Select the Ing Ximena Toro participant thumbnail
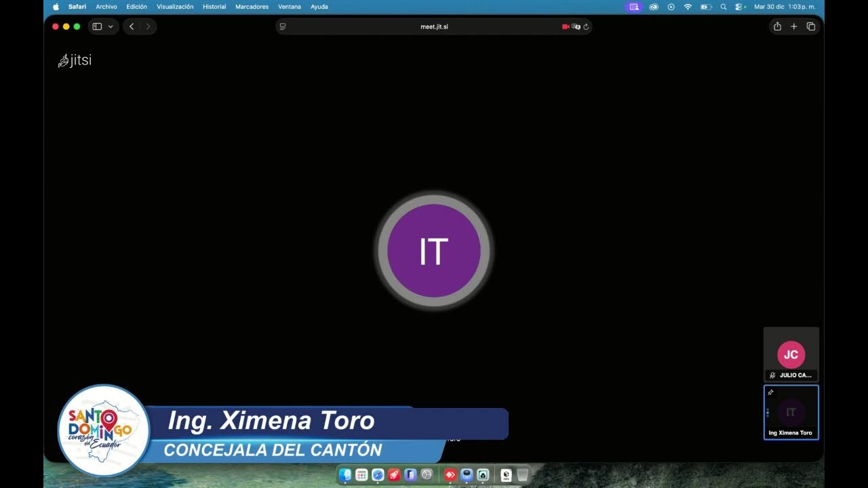 pyautogui.click(x=791, y=412)
